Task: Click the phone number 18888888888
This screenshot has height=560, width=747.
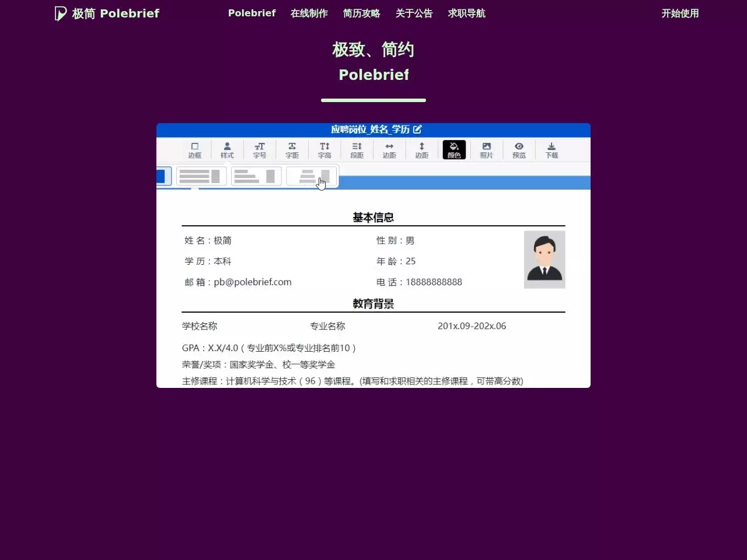Action: coord(434,282)
